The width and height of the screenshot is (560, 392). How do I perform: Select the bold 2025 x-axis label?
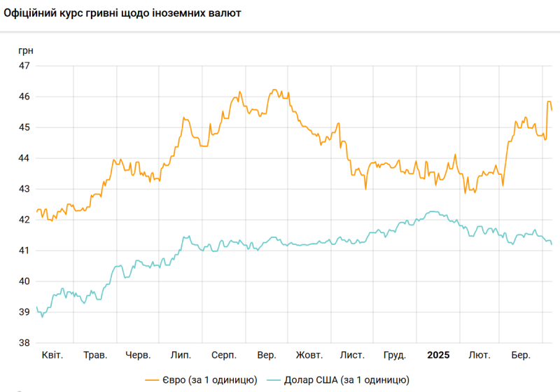[439, 355]
